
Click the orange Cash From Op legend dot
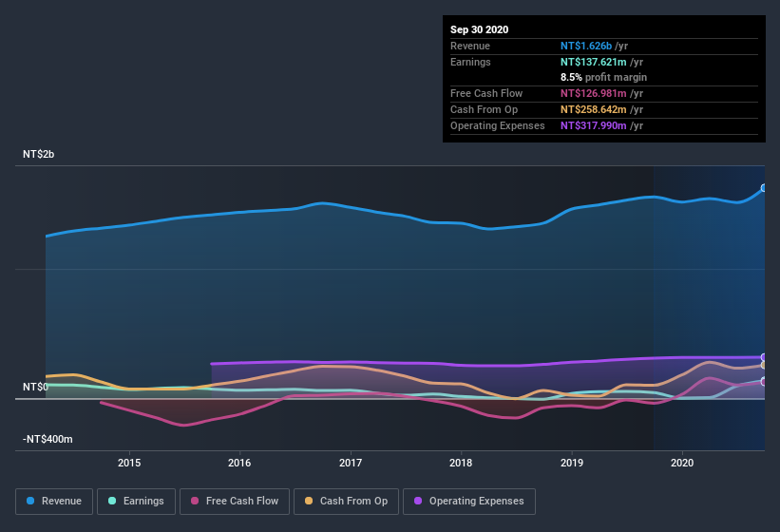coord(311,501)
